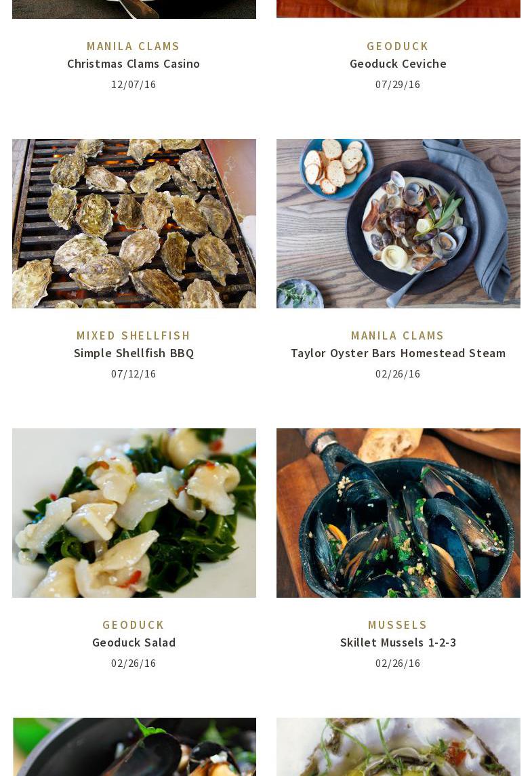Select Manila Clams label above Christmas Clams Casino
The image size is (532, 776).
pyautogui.click(x=134, y=46)
